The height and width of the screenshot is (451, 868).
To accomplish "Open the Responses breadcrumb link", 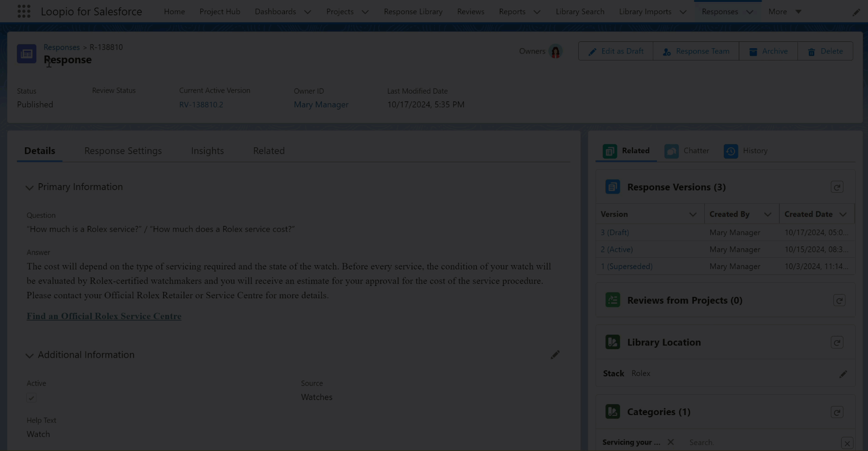I will click(x=61, y=47).
